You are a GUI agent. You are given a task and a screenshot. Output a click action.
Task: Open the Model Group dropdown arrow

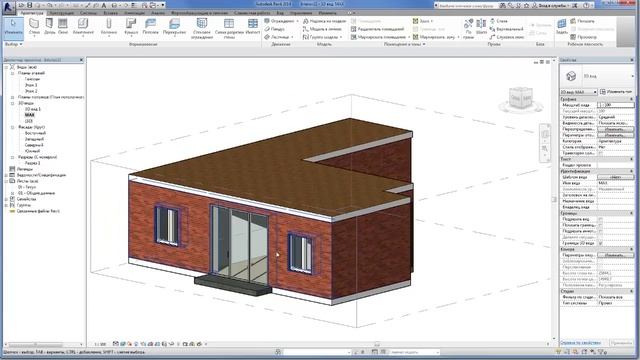coord(341,37)
